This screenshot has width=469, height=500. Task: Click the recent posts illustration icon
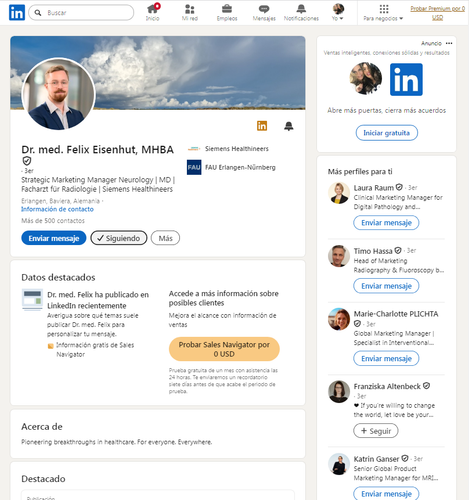[32, 299]
